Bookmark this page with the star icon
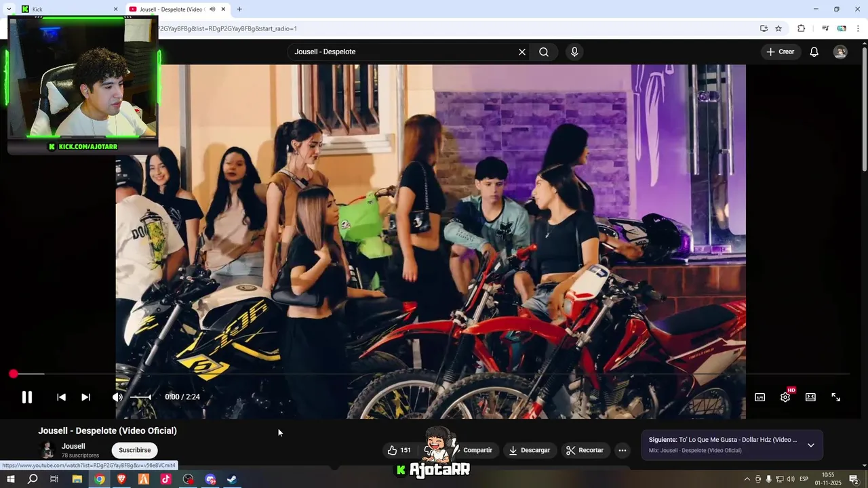Screen dimensions: 868x488 pos(778,28)
